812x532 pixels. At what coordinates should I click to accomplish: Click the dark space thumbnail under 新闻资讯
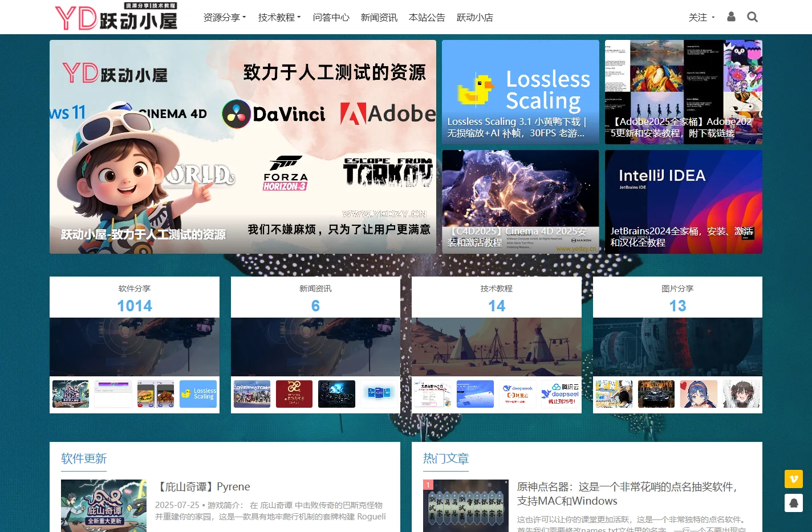tap(337, 394)
